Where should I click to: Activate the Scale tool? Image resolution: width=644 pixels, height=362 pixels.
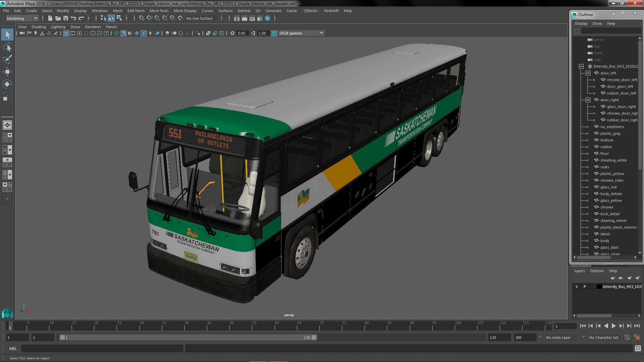[7, 97]
